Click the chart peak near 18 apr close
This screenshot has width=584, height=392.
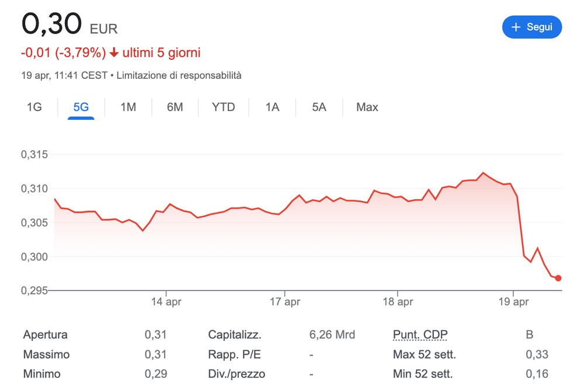point(483,172)
